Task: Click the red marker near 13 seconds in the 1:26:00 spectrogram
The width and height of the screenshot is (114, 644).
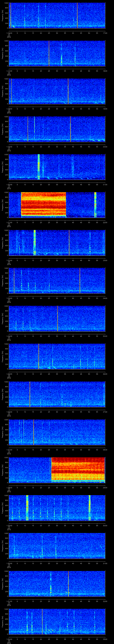Action: (30, 394)
